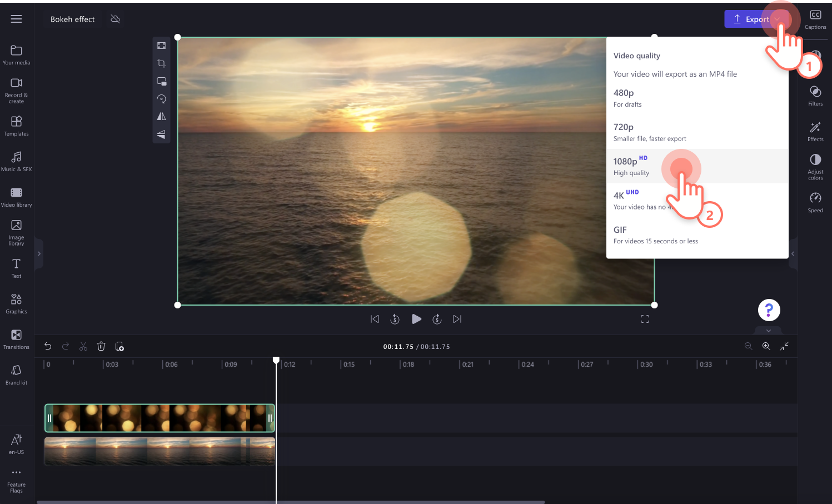The image size is (832, 504).
Task: Play the video preview
Action: (x=416, y=319)
